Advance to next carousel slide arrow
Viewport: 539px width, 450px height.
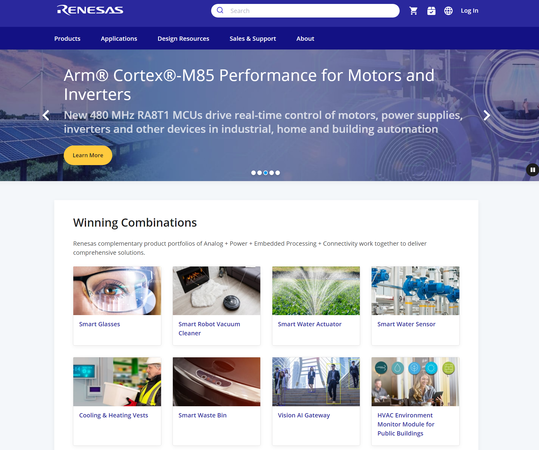[x=486, y=115]
